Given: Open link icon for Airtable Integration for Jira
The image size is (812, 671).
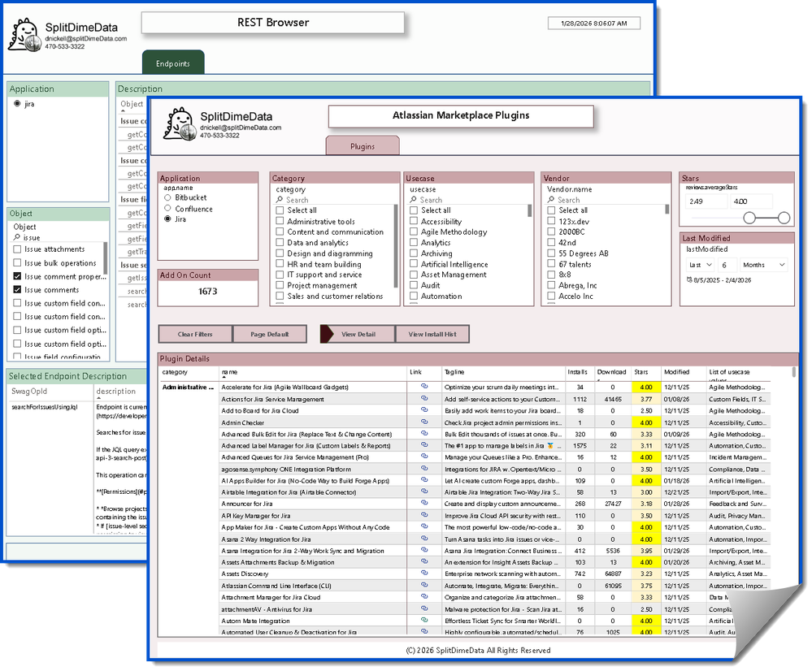Looking at the screenshot, I should tap(424, 491).
